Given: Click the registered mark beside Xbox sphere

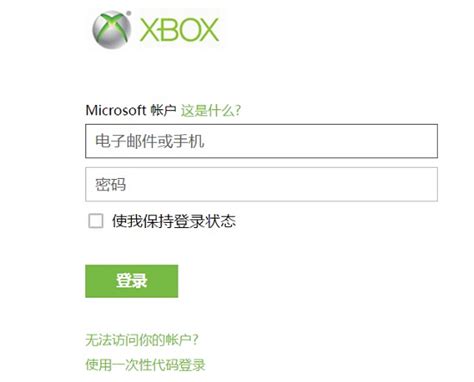Looking at the screenshot, I should click(x=129, y=13).
